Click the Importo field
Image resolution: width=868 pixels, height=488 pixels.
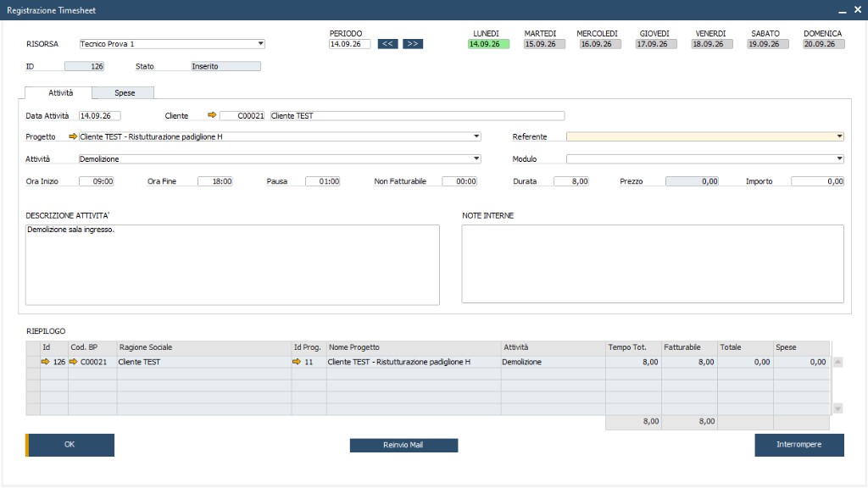click(818, 181)
